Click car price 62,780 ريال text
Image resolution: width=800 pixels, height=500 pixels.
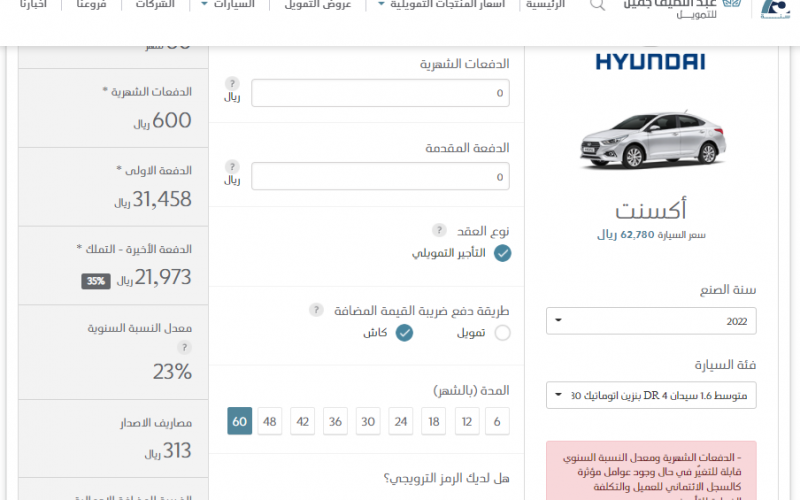coord(651,235)
